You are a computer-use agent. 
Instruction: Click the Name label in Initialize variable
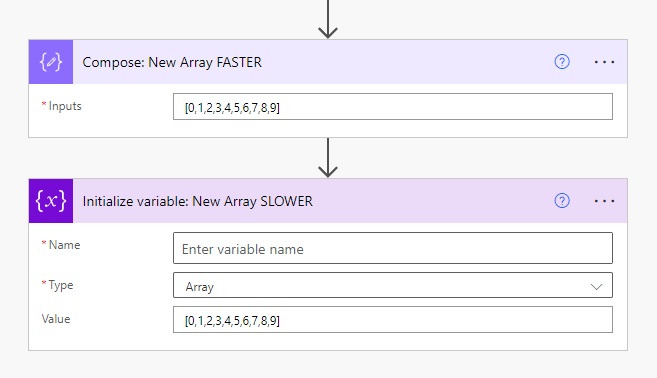pos(64,245)
